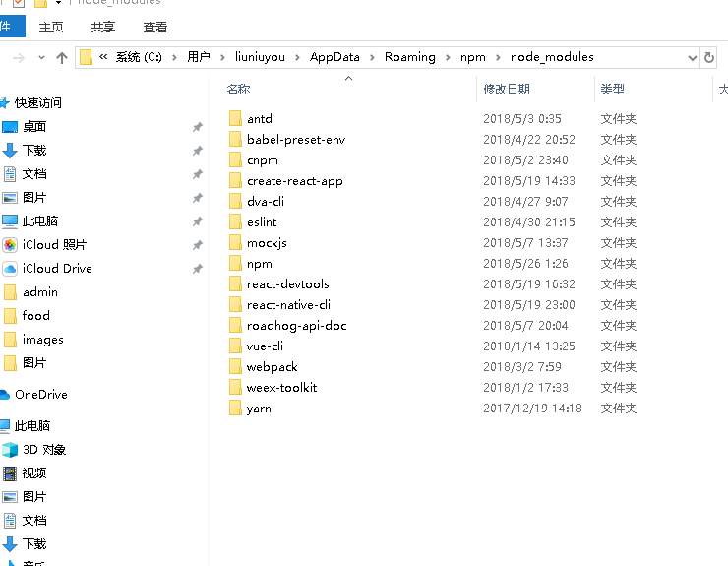
Task: Open the quick access toolbar customize dropdown
Action: pos(58,3)
